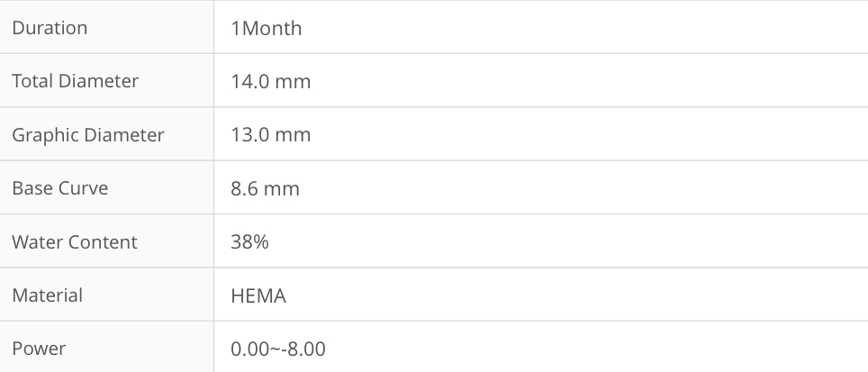Viewport: 868px width, 372px height.
Task: Click the word Curve in Base Curve
Action: 84,188
